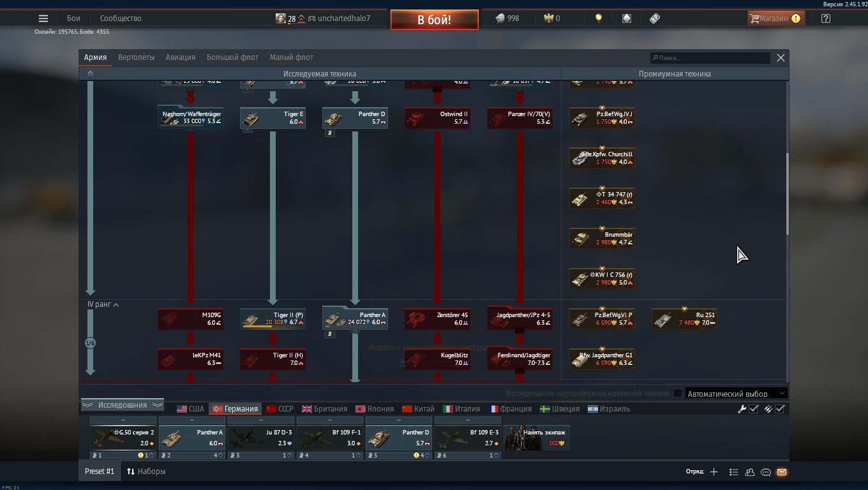Select the leKPz M41 vehicle card

[x=190, y=359]
